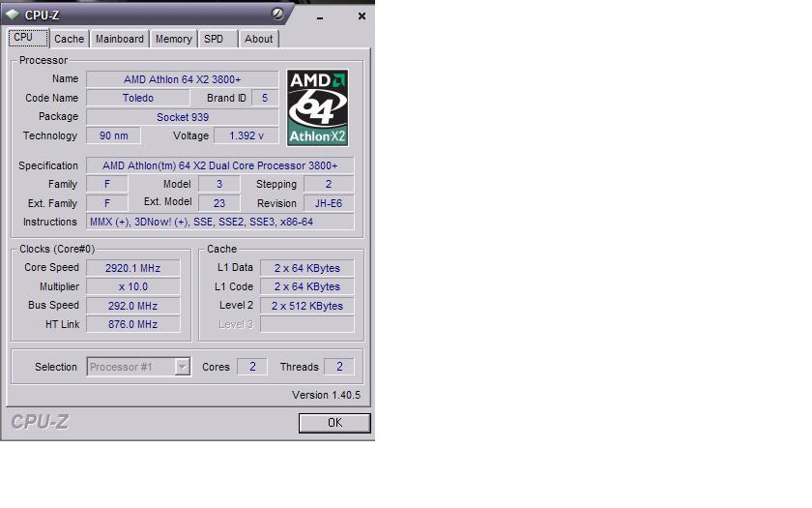
Task: Click the Ext. Family value field
Action: click(x=106, y=203)
